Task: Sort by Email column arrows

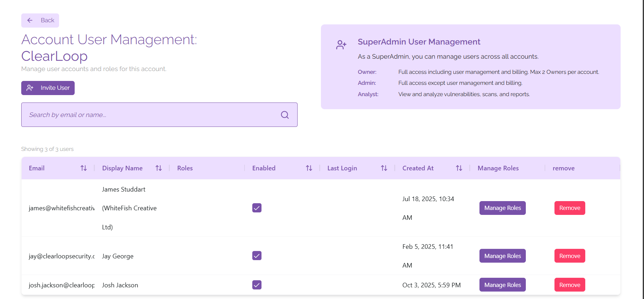Action: (84, 168)
